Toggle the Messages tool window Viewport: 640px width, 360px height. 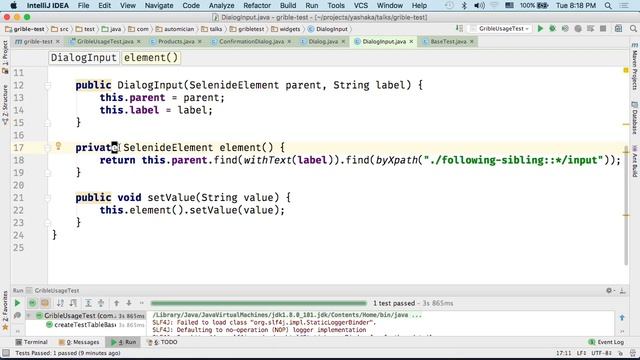click(79, 342)
